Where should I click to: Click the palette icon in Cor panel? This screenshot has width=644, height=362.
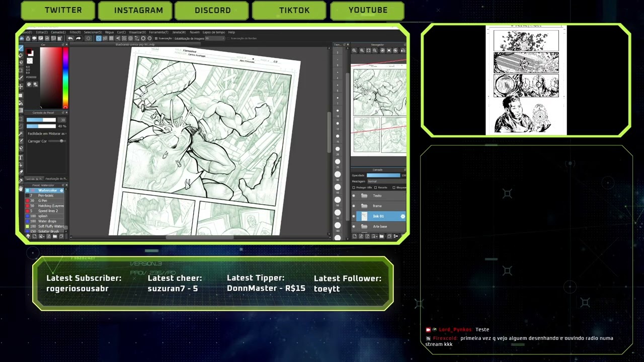pos(29,84)
